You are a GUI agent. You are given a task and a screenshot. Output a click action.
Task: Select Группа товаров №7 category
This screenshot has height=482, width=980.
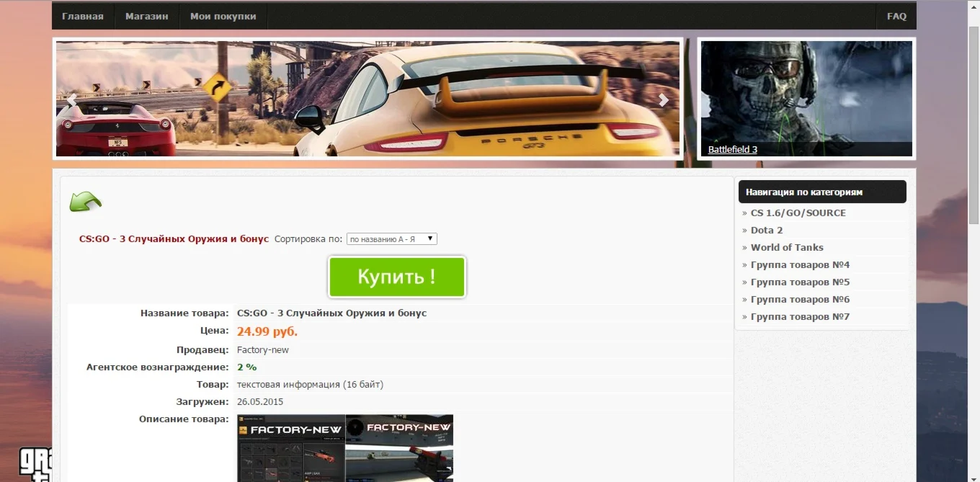click(x=800, y=316)
